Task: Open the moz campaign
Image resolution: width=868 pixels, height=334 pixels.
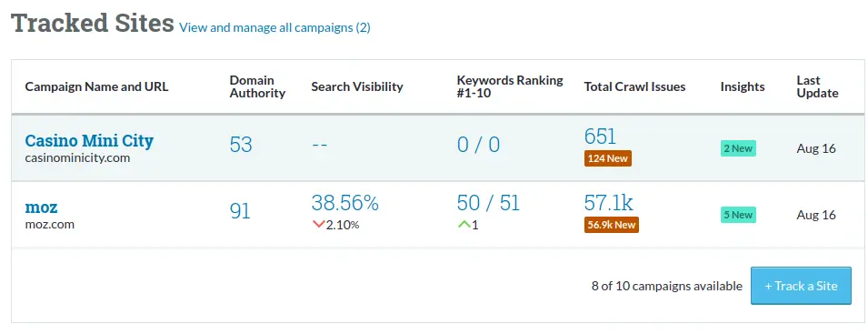Action: pos(42,207)
